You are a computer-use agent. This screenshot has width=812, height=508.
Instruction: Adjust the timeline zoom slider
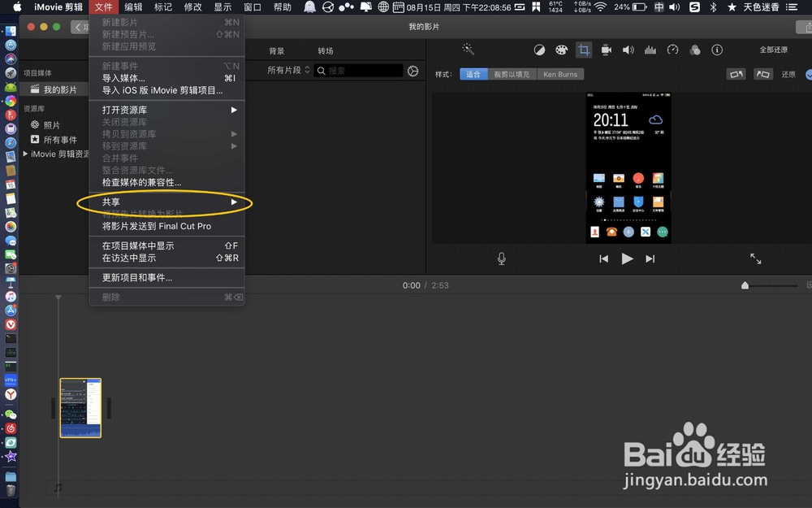[x=745, y=285]
